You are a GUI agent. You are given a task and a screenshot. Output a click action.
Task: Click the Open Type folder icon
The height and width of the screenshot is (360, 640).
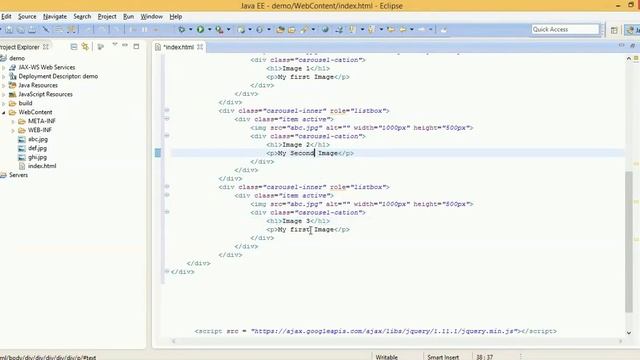(x=280, y=29)
